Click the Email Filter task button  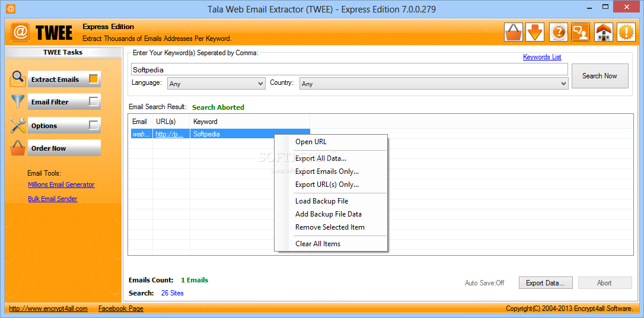64,101
